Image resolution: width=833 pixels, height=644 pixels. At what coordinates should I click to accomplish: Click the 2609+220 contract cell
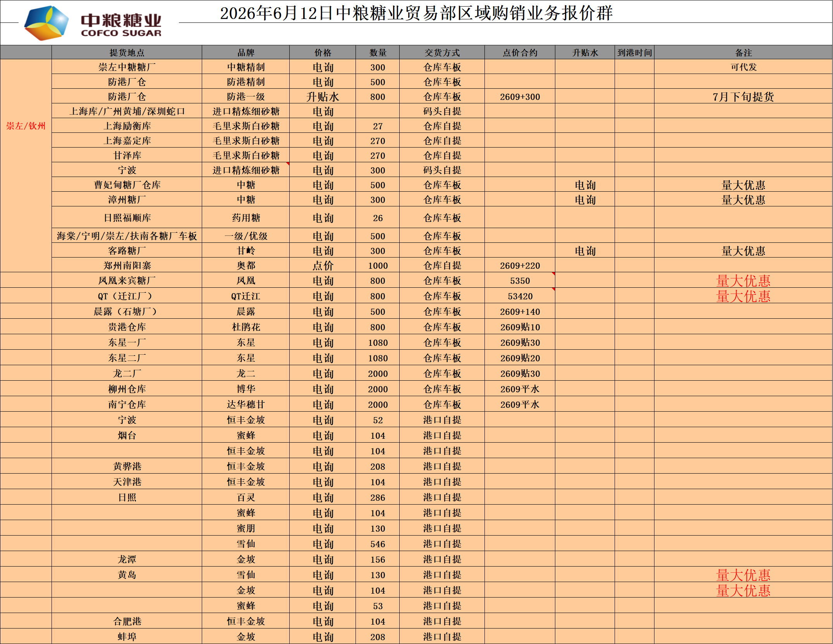tap(520, 266)
